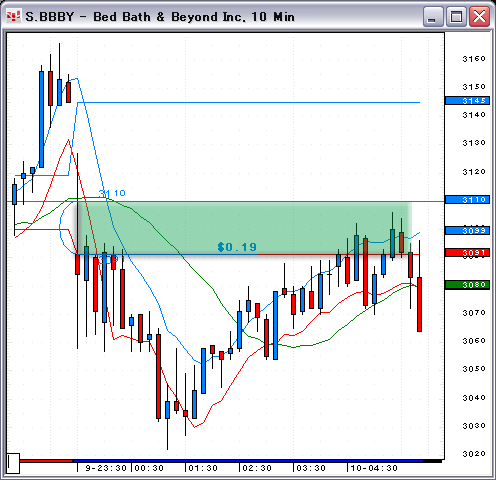Click the chart application icon in title bar
The height and width of the screenshot is (480, 496).
(x=13, y=16)
